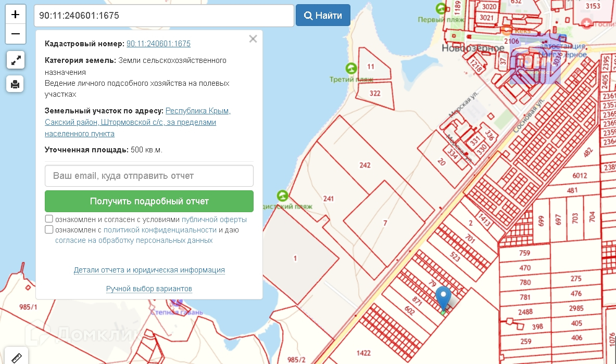Open политикой конфиденциальности link

pos(160,230)
